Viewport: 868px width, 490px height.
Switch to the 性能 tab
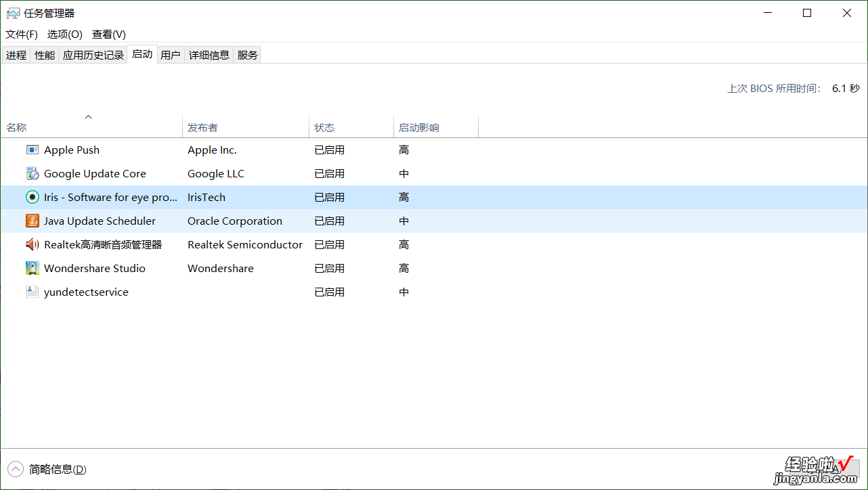coord(45,55)
